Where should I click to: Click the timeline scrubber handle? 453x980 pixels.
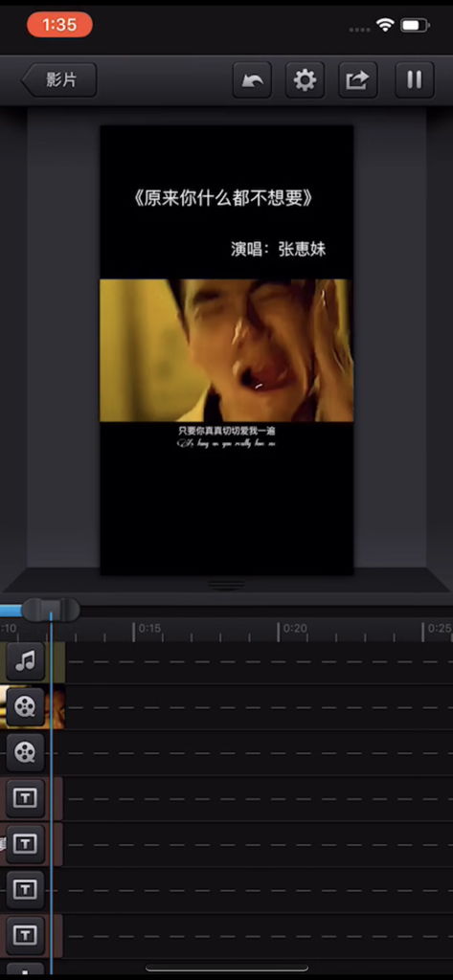[51, 610]
